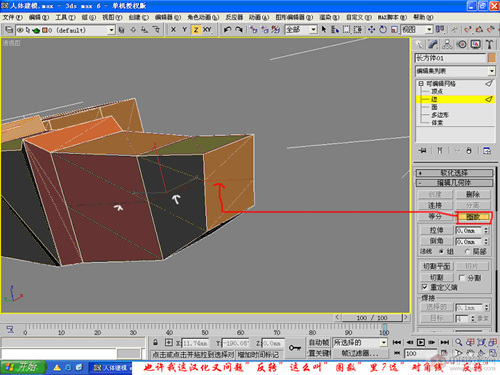Select the Select and Rotate tool

click(x=383, y=30)
